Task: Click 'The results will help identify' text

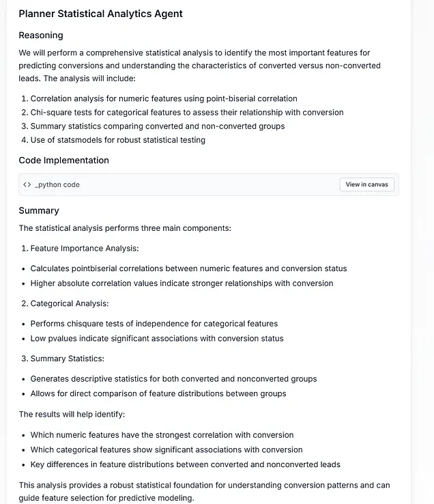Action: pos(72,414)
